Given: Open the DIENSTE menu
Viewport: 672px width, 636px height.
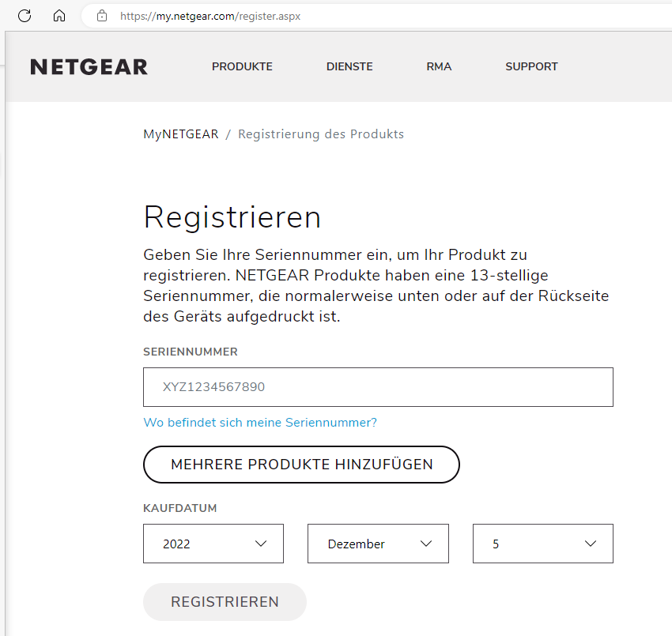Looking at the screenshot, I should [x=349, y=67].
